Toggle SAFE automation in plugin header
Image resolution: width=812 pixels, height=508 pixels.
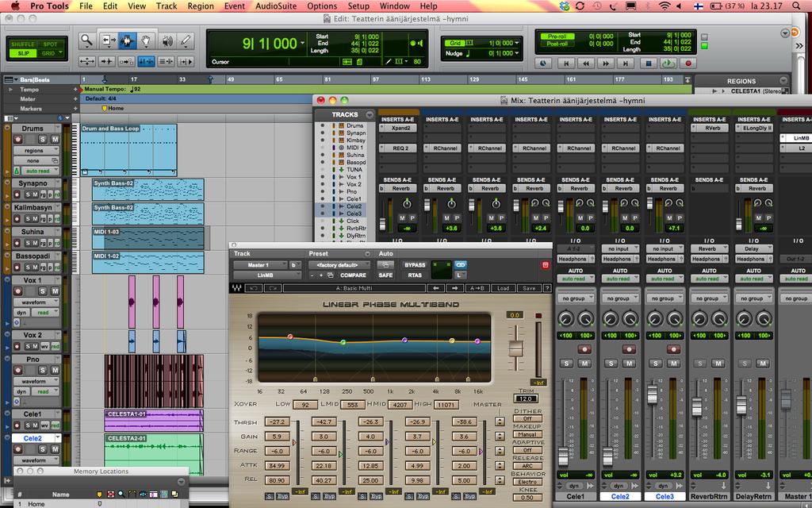(385, 275)
